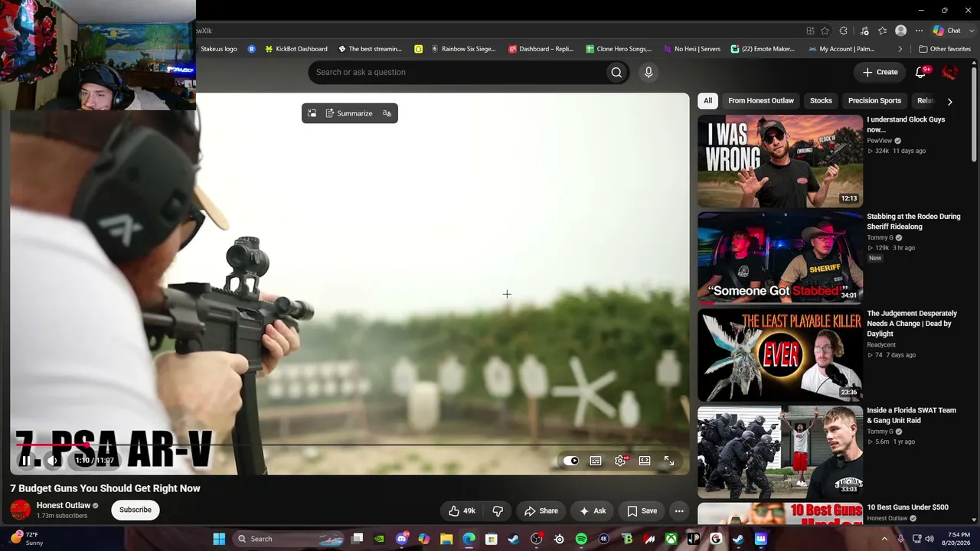Show more filter chips arrow
Image resolution: width=980 pixels, height=551 pixels.
coord(949,101)
